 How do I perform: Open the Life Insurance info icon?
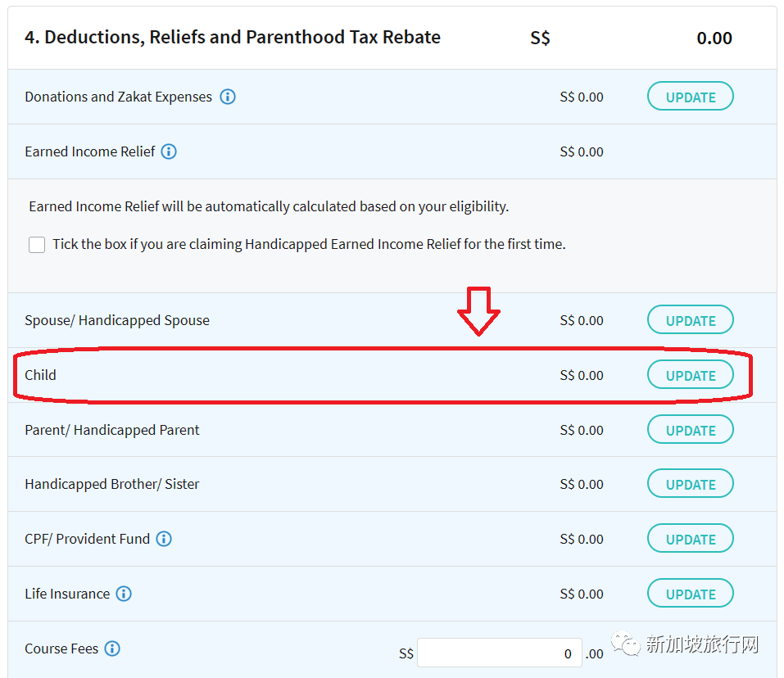(x=124, y=594)
